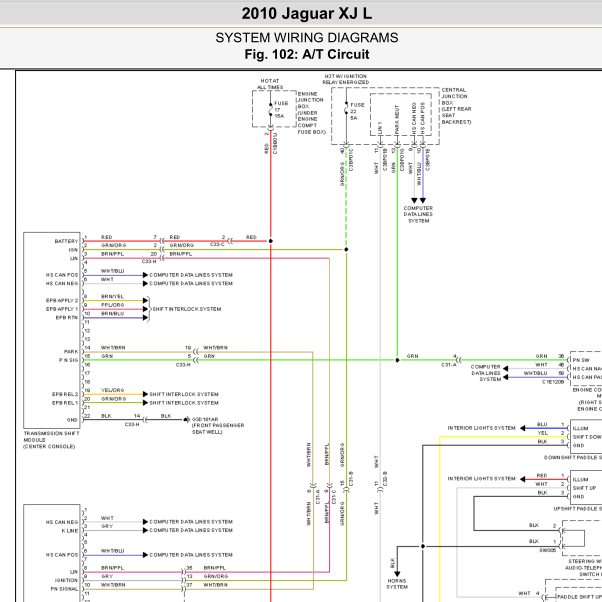The image size is (602, 602).
Task: Select "TRANSMISSION SHIFT MODULE (CENTER CONSOLE)" caption
Action: point(51,440)
